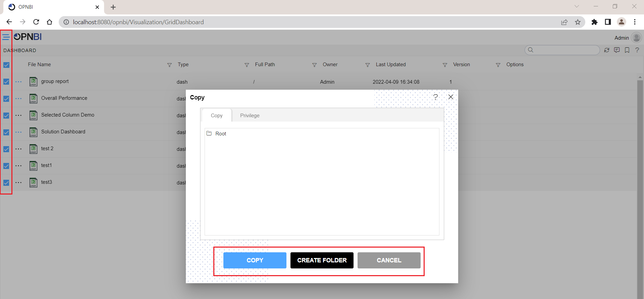Open the Full Path column filter
Image resolution: width=644 pixels, height=299 pixels.
(x=314, y=65)
